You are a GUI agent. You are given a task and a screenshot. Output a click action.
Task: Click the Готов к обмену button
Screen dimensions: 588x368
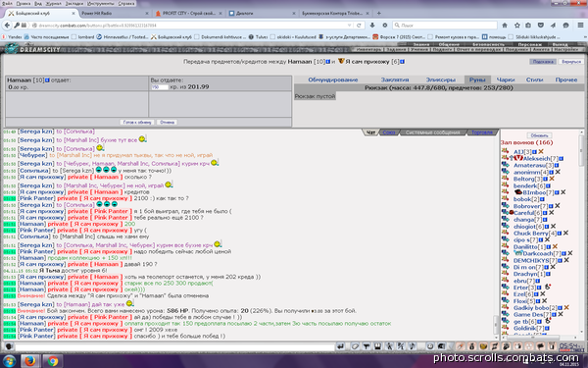point(137,122)
